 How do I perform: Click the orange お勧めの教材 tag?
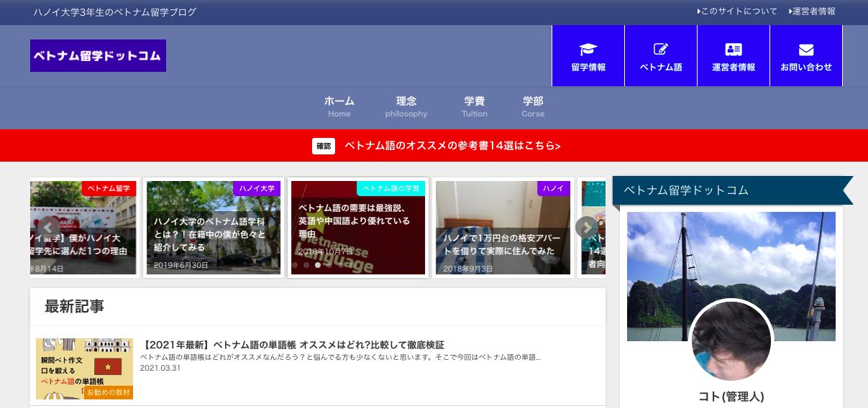109,393
